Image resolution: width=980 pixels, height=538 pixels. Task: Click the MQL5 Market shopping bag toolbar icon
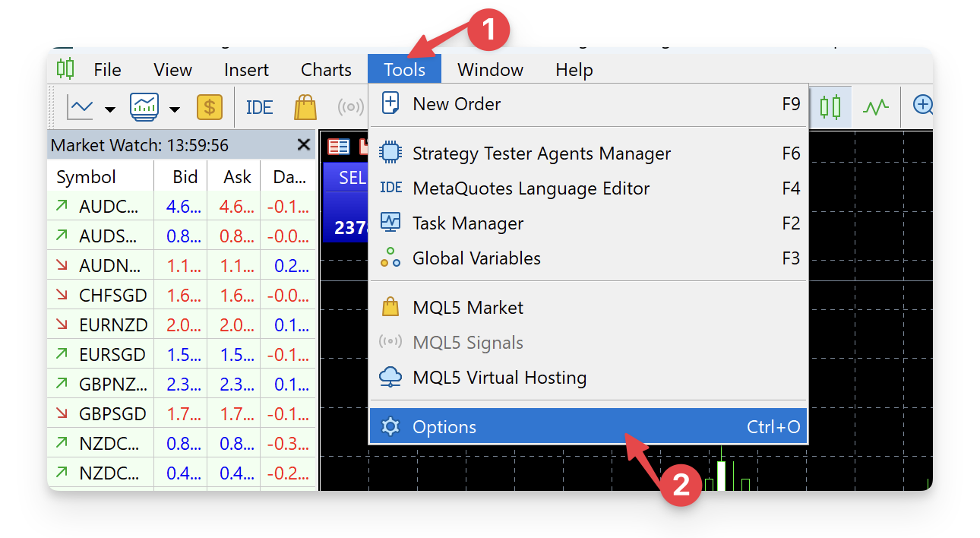305,108
